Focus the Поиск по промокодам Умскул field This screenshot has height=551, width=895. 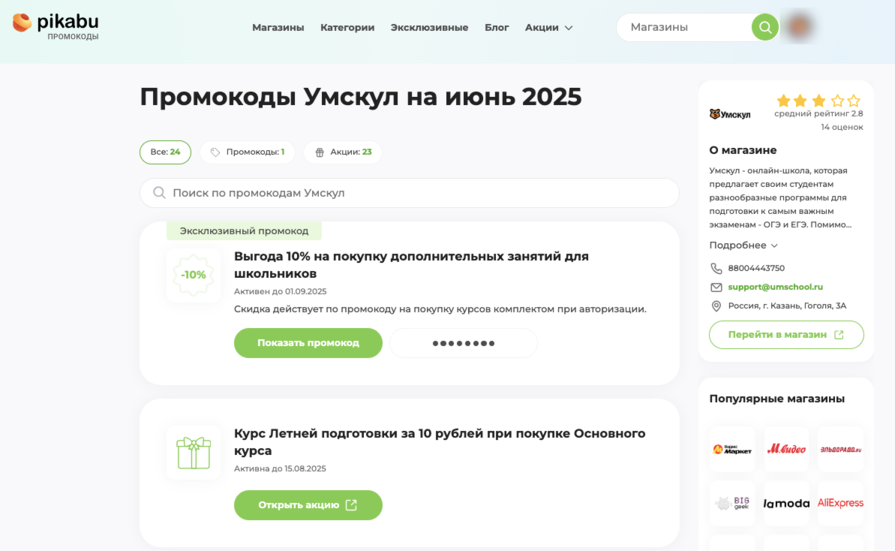[409, 193]
